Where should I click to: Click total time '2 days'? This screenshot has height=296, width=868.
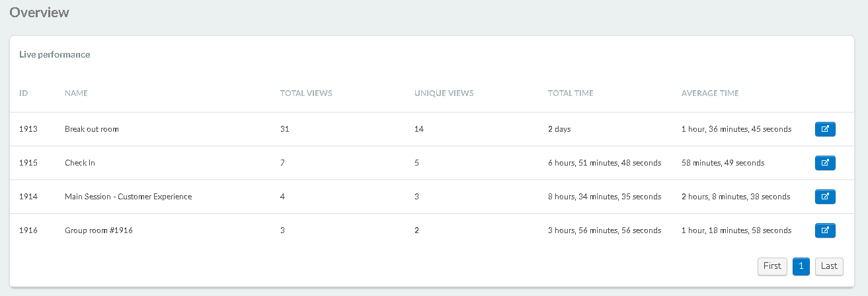click(559, 129)
